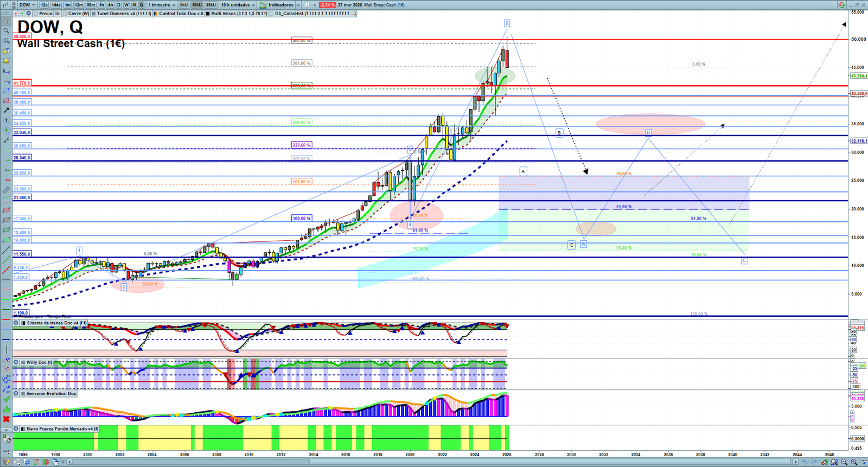Image resolution: width=868 pixels, height=467 pixels.
Task: Open the '1 trimestre' timeframe dropdown
Action: click(x=162, y=5)
